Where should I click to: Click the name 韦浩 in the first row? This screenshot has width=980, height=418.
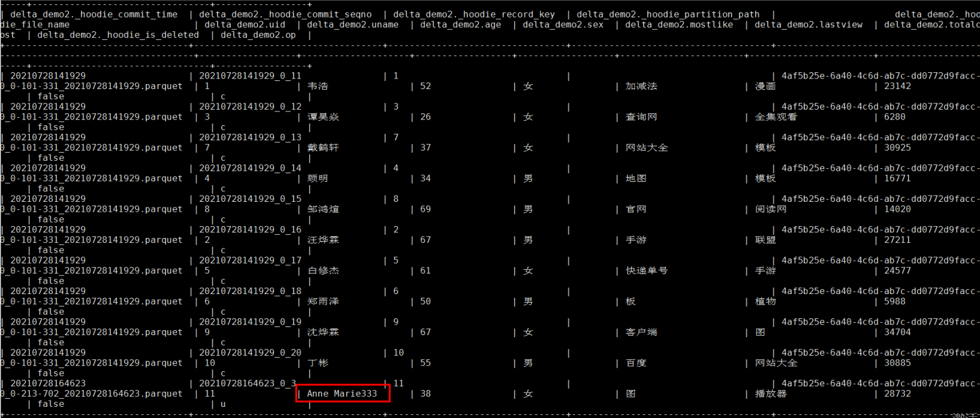tap(318, 86)
